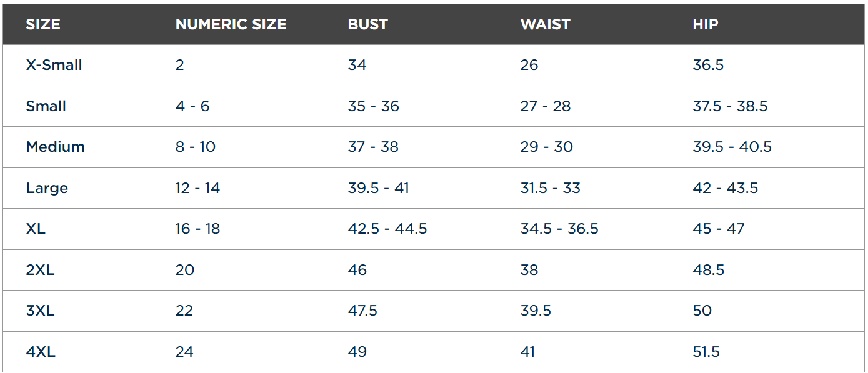
Task: Click the WAIST column header
Action: pyautogui.click(x=545, y=24)
